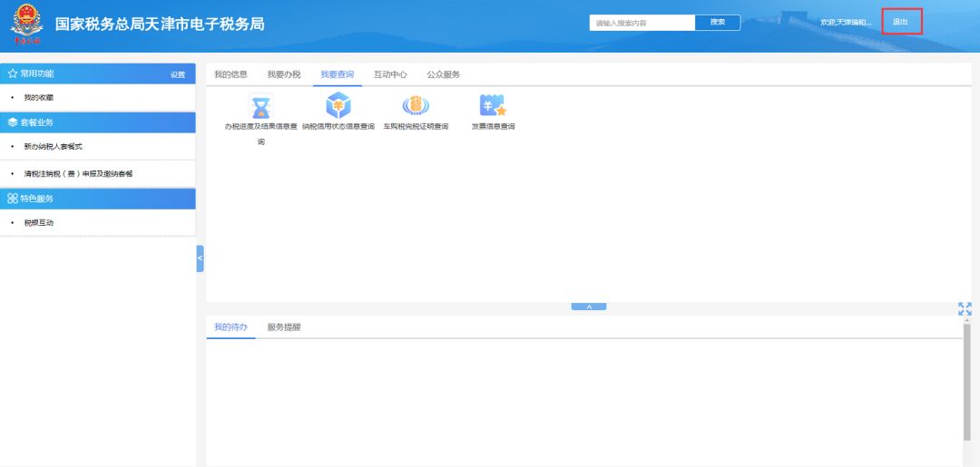Open 办税进度及结果信息查询 hourglass icon
The image size is (980, 467).
[x=260, y=106]
